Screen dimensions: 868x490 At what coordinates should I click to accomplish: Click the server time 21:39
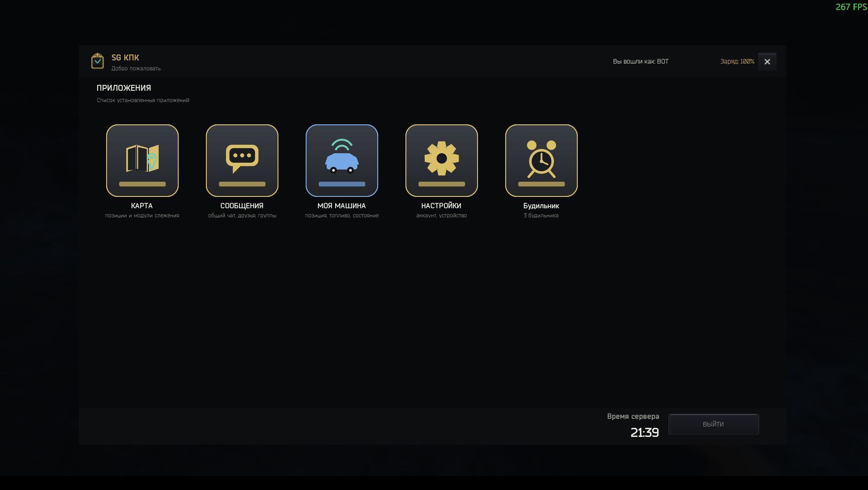click(644, 433)
